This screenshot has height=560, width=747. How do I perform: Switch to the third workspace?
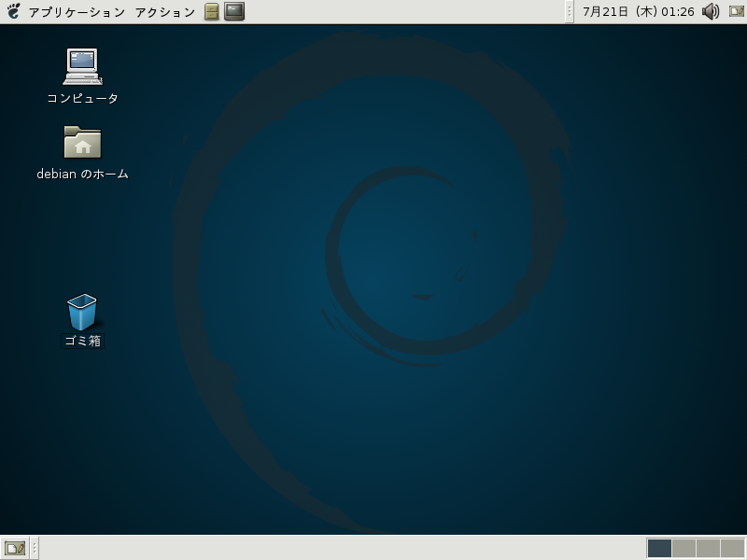tap(709, 548)
